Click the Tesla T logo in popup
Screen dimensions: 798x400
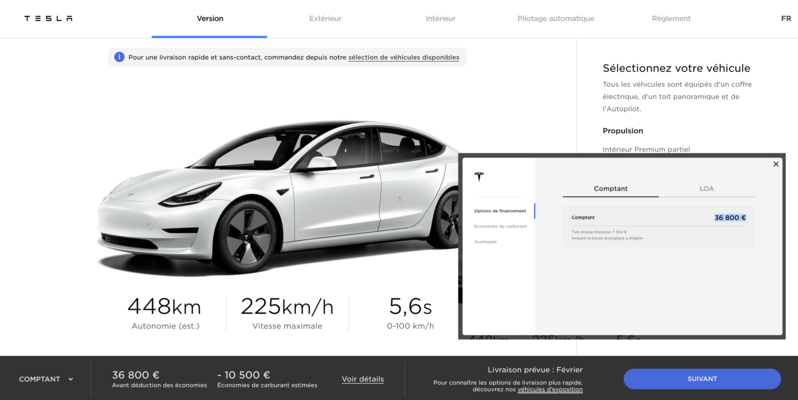click(479, 177)
